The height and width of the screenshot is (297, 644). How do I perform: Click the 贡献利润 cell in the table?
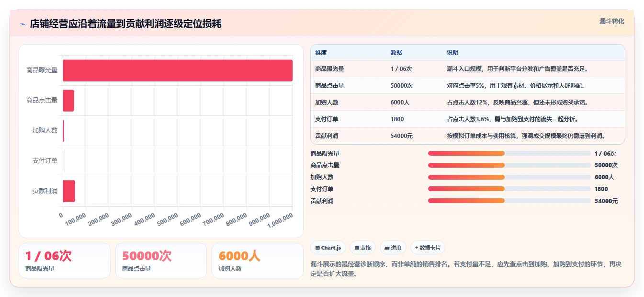[348, 136]
